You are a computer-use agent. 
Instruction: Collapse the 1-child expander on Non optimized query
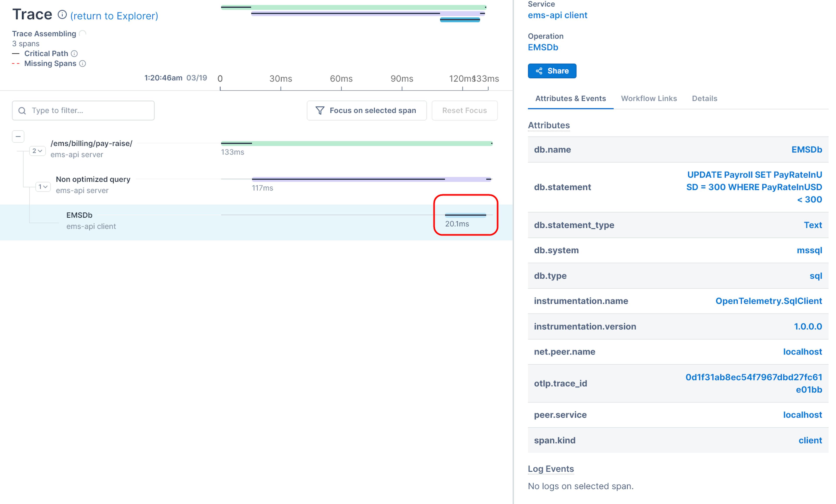coord(43,187)
